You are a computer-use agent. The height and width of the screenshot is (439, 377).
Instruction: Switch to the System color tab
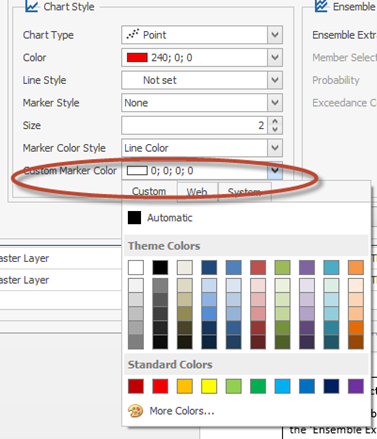[244, 192]
